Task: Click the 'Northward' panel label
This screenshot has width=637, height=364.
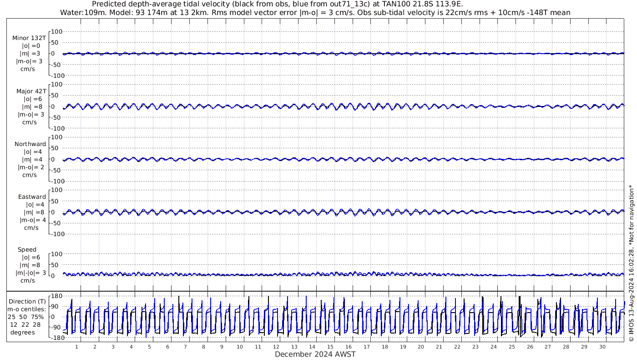Action: [x=30, y=144]
